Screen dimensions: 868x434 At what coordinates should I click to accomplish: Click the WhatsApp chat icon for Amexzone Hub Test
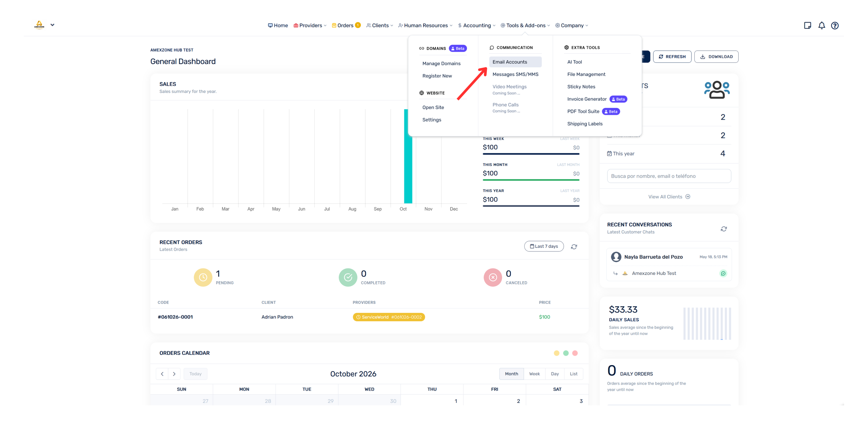point(723,273)
